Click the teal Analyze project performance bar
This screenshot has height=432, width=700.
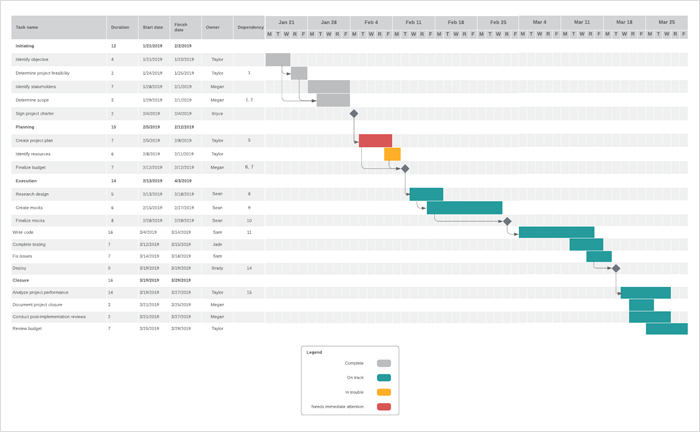point(646,292)
